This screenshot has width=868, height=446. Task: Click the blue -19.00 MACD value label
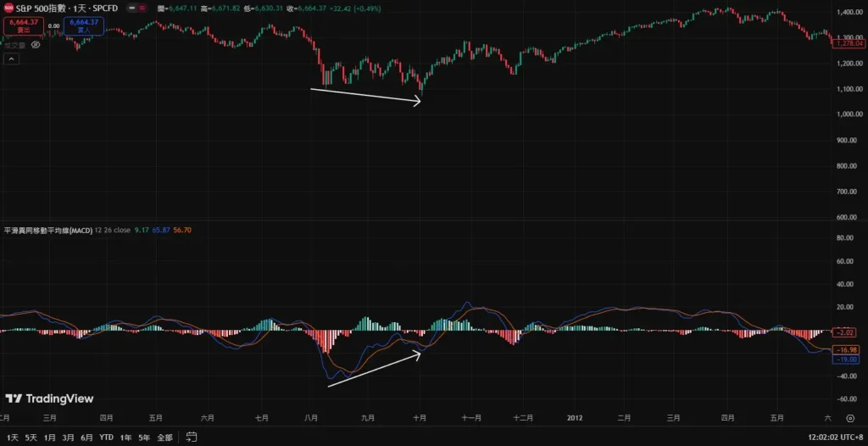point(848,360)
